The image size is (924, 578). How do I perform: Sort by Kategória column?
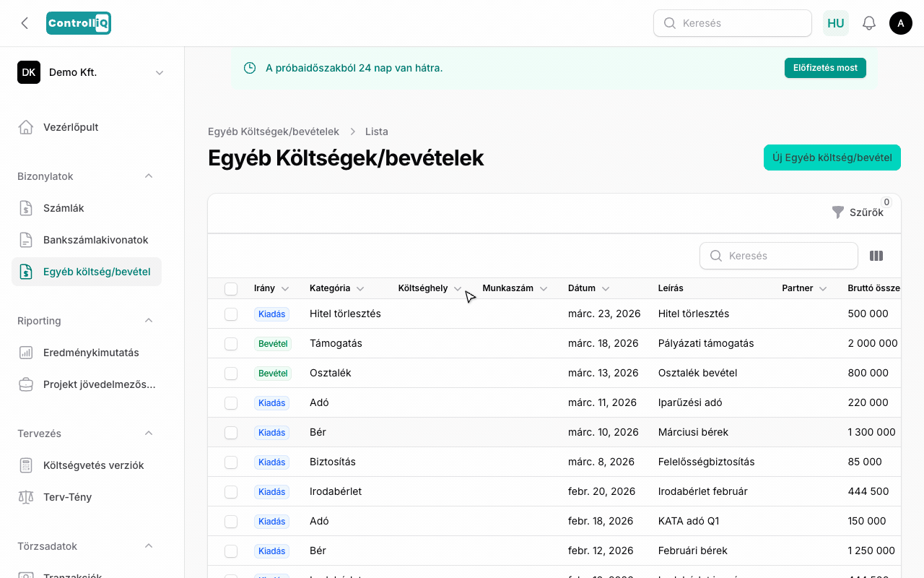336,288
